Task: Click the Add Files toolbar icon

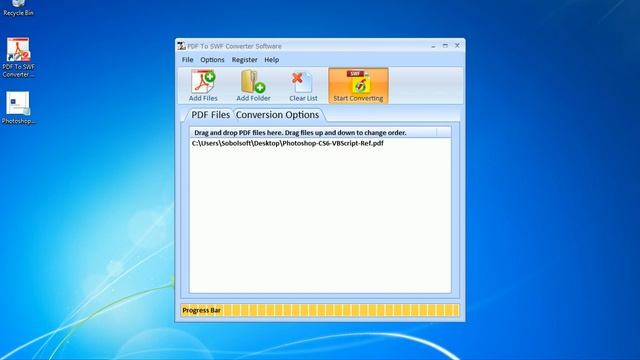Action: 203,86
